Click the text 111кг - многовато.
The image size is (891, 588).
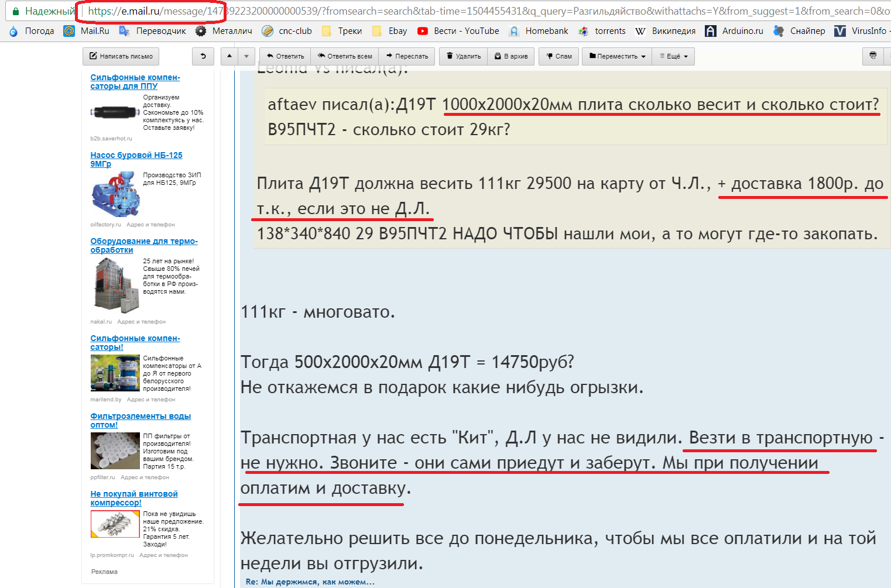318,312
